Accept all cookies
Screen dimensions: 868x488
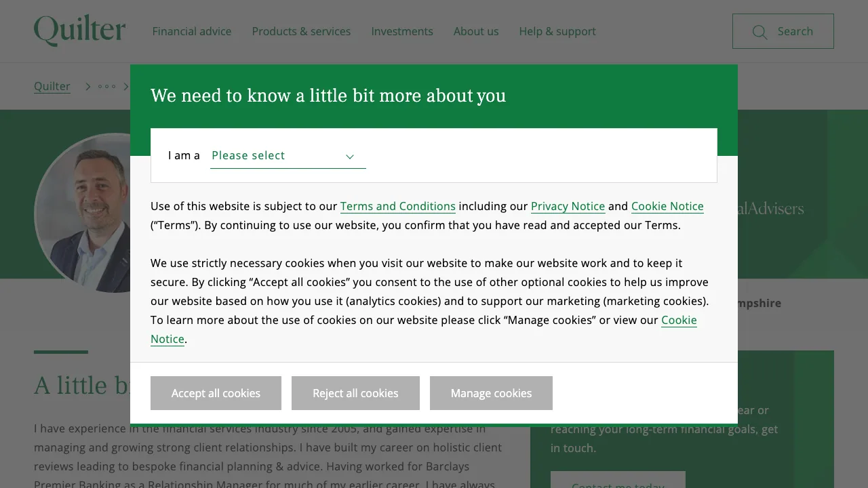coord(216,393)
